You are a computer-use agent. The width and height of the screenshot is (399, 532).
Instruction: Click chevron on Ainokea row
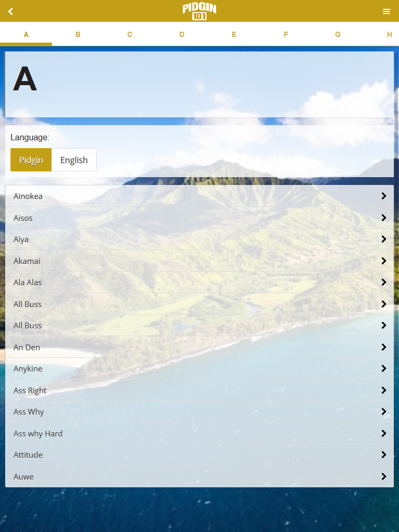(384, 196)
